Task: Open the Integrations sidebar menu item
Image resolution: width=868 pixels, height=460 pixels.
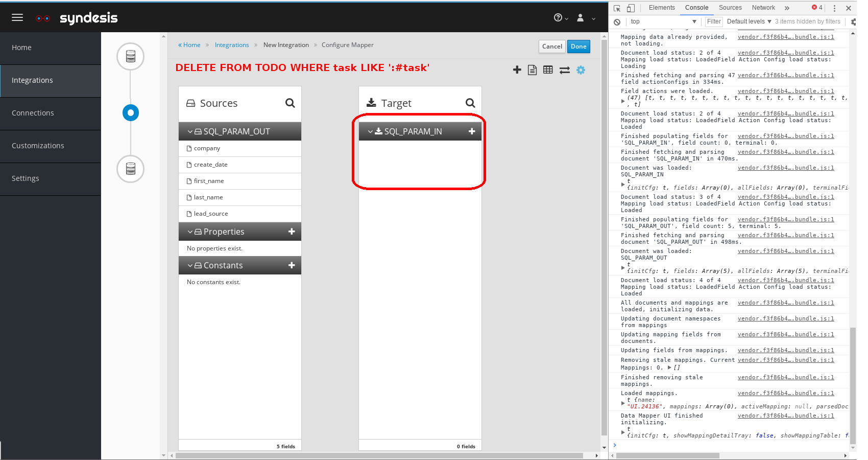Action: 32,80
